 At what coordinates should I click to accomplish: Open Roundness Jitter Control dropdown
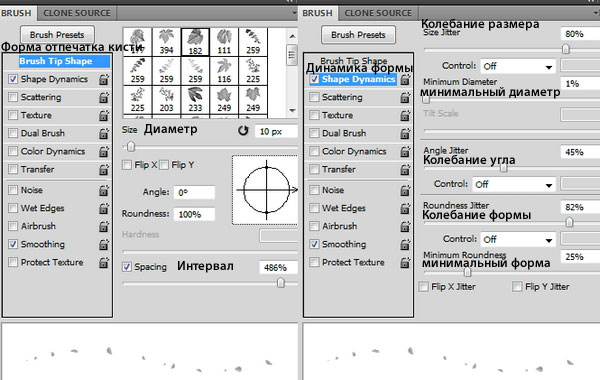pos(518,240)
